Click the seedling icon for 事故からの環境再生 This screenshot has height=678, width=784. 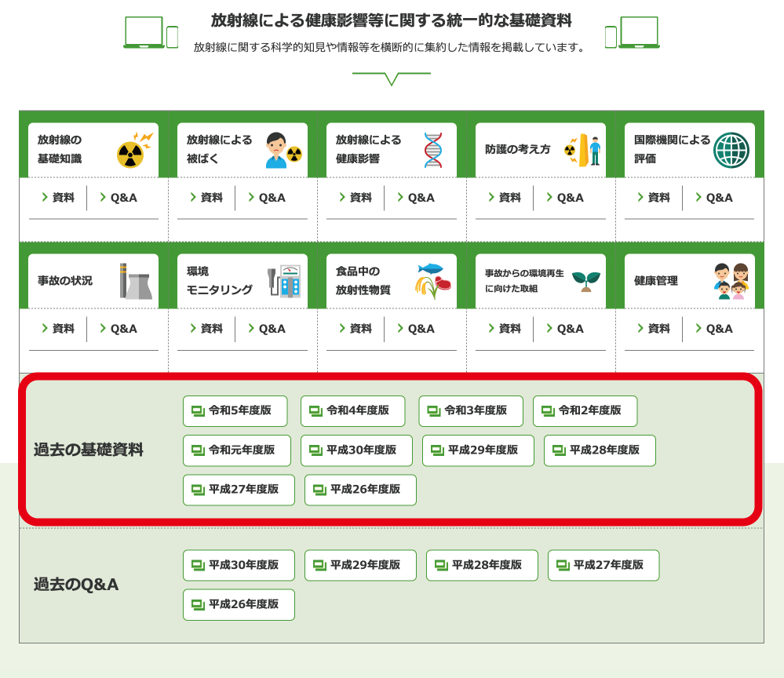[585, 280]
